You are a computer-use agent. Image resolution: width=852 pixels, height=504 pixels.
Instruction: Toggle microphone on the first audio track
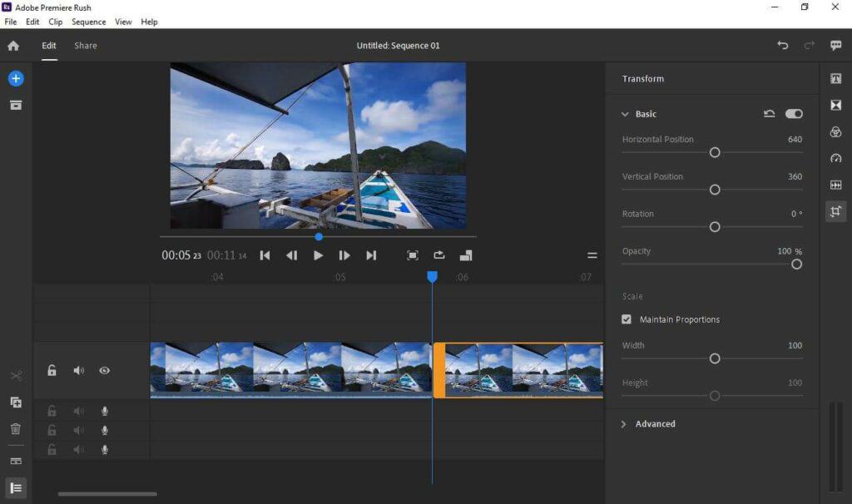(105, 411)
